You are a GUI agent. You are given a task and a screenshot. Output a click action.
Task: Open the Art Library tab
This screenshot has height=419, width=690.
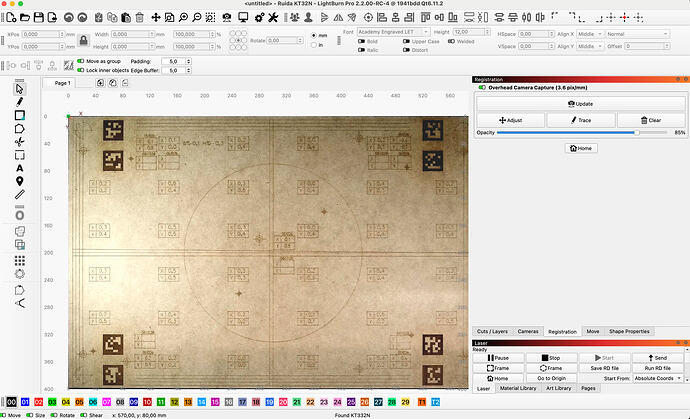tap(558, 388)
